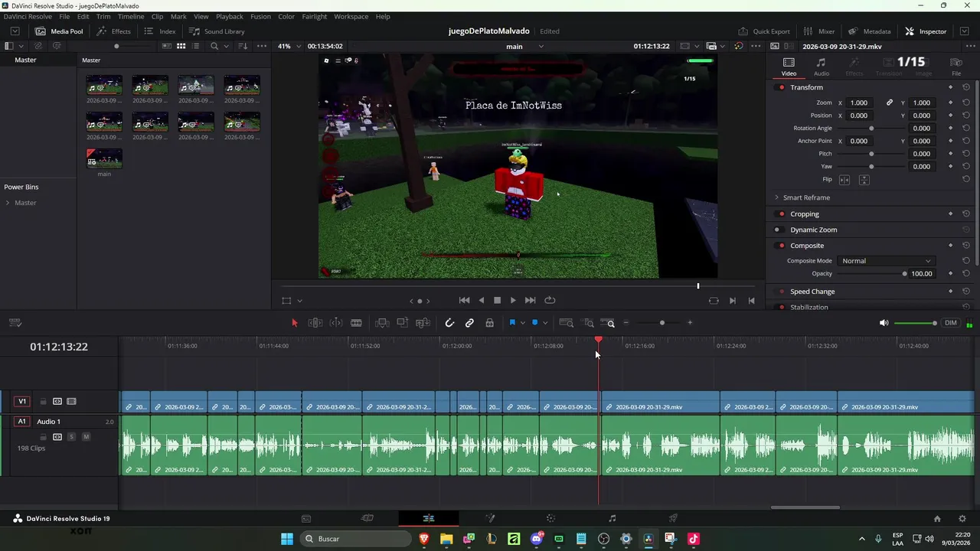This screenshot has height=551, width=980.
Task: Expand the Smart Reframe section
Action: (776, 197)
